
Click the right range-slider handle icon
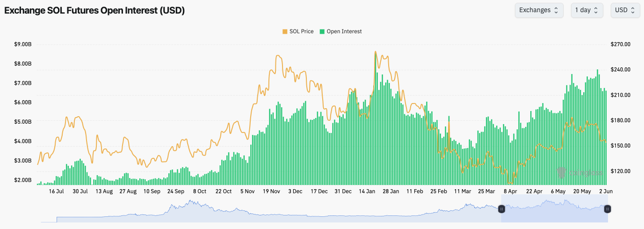607,209
